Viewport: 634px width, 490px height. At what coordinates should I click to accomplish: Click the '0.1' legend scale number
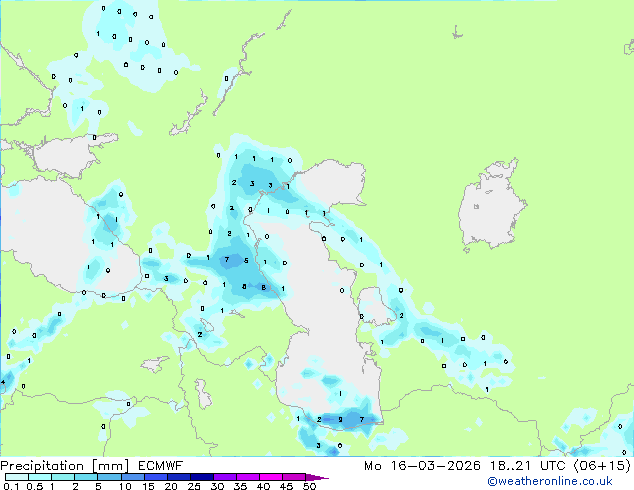pos(11,486)
